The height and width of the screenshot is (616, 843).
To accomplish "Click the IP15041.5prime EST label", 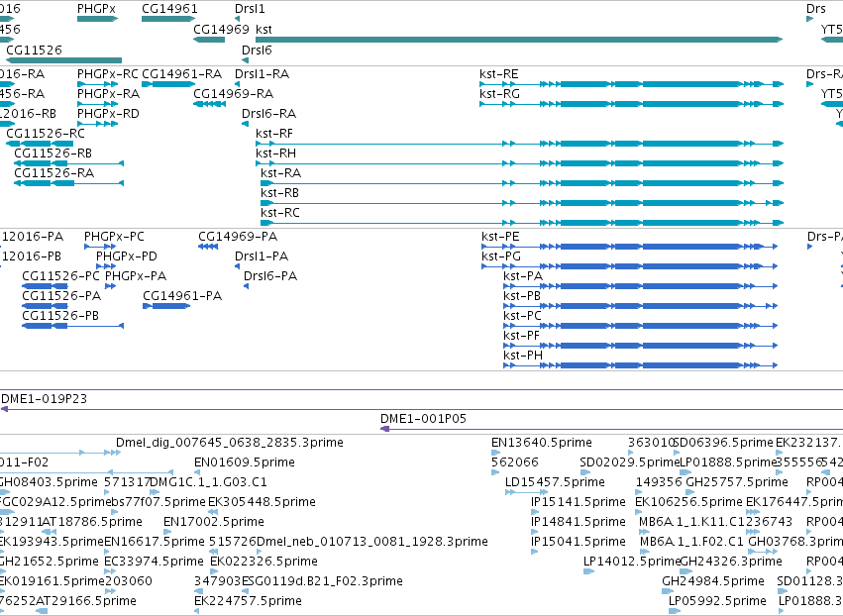I will pyautogui.click(x=578, y=543).
